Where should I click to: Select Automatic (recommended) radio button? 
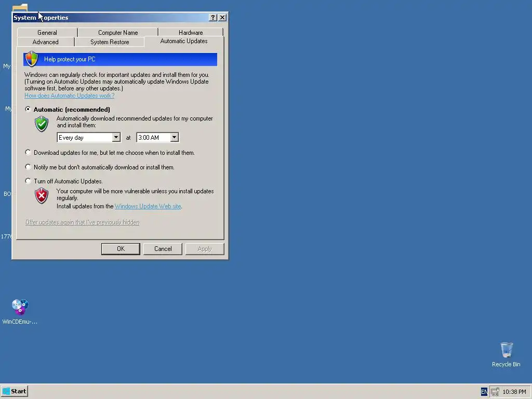click(x=28, y=109)
